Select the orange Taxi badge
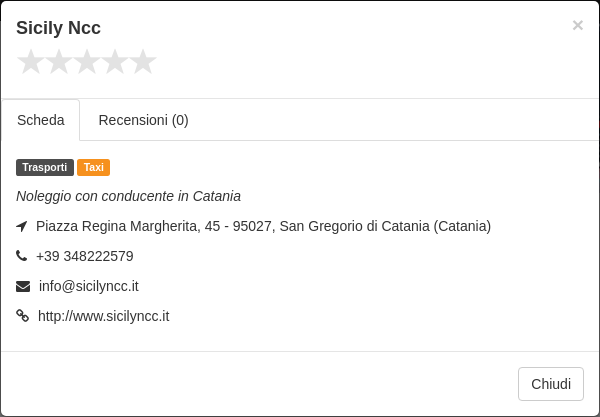Viewport: 600px width, 417px height. [x=93, y=167]
